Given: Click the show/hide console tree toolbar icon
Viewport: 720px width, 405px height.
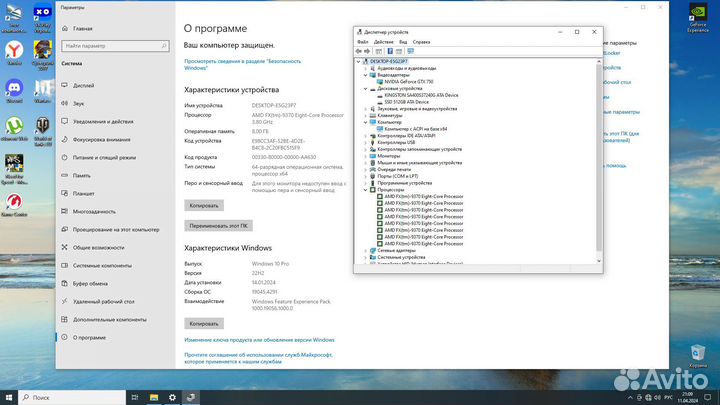Looking at the screenshot, I should click(x=378, y=51).
